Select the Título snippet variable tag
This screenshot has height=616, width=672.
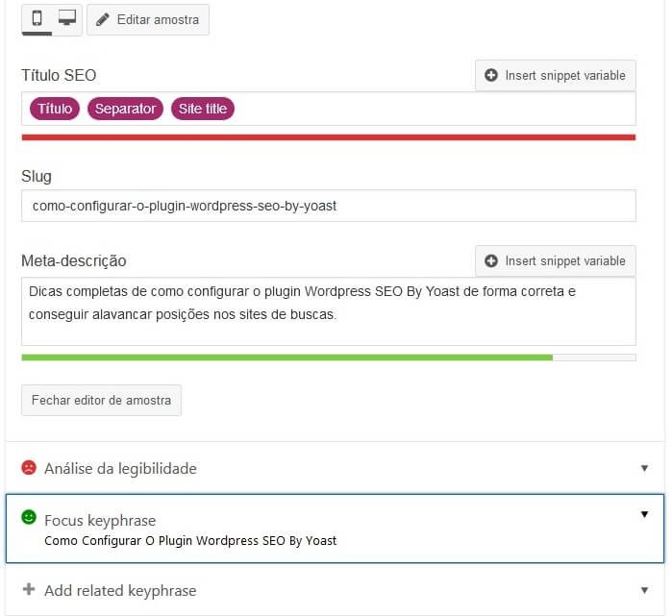pos(55,109)
